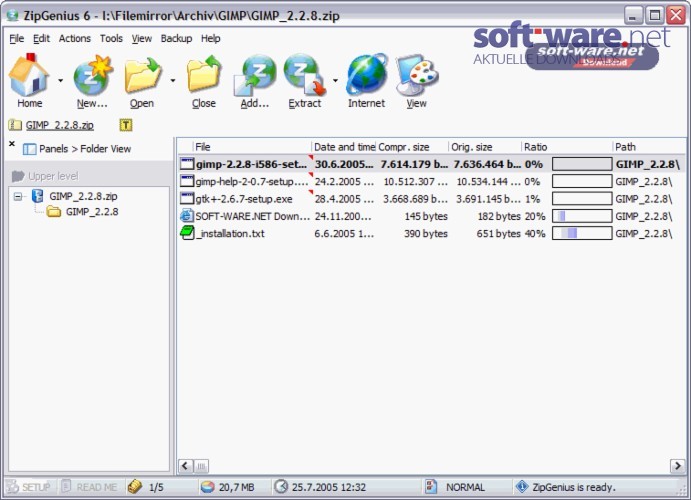Click the 651 bytes original size cell
Screen dimensions: 691x500
tap(498, 233)
